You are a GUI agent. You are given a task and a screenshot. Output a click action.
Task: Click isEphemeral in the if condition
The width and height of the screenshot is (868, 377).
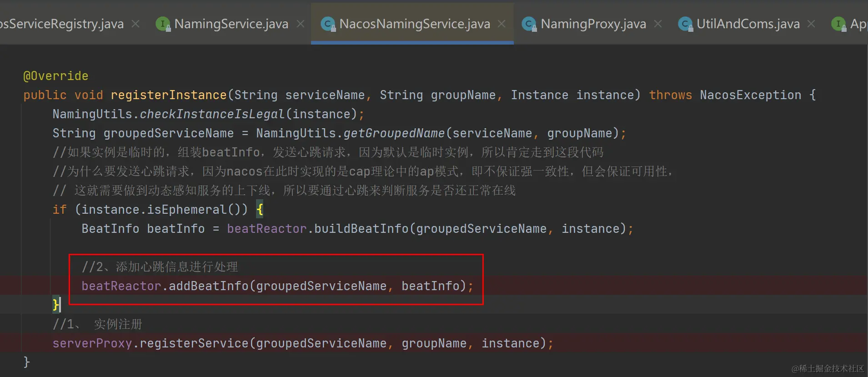pos(187,210)
